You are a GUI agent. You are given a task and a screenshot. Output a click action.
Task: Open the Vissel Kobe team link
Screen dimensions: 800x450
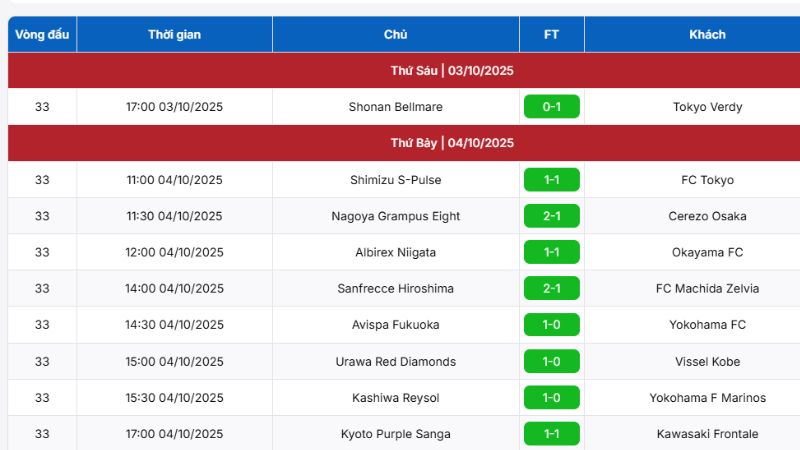click(707, 361)
